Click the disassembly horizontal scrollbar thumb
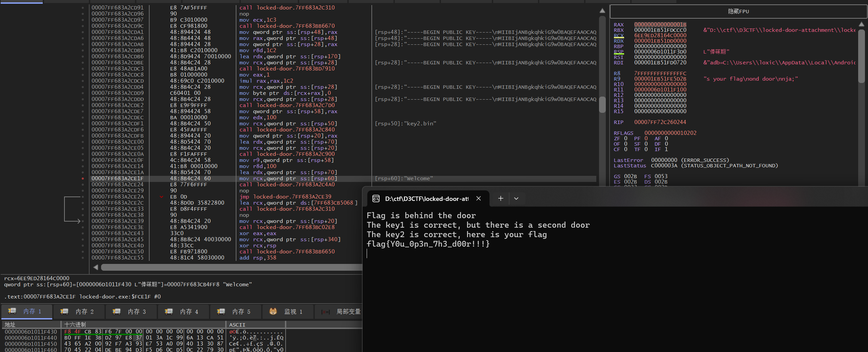Viewport: 868px width, 352px height. (232, 267)
